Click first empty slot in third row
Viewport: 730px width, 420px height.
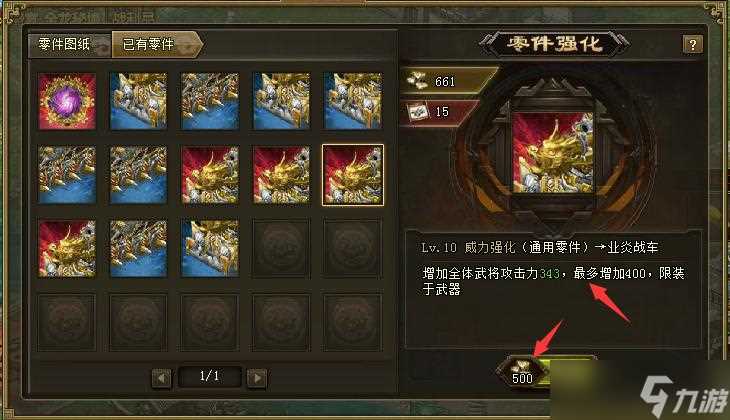click(x=281, y=249)
